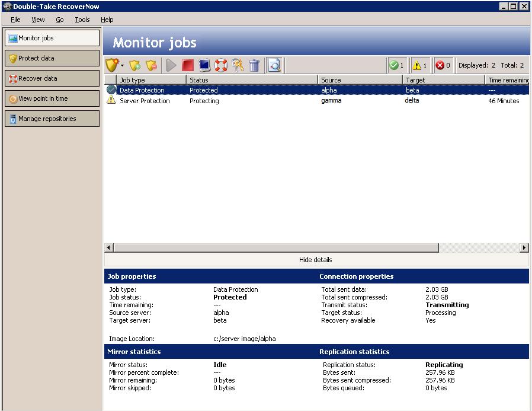Click the horizontal scrollbar left arrow
The width and height of the screenshot is (532, 411).
pos(109,248)
